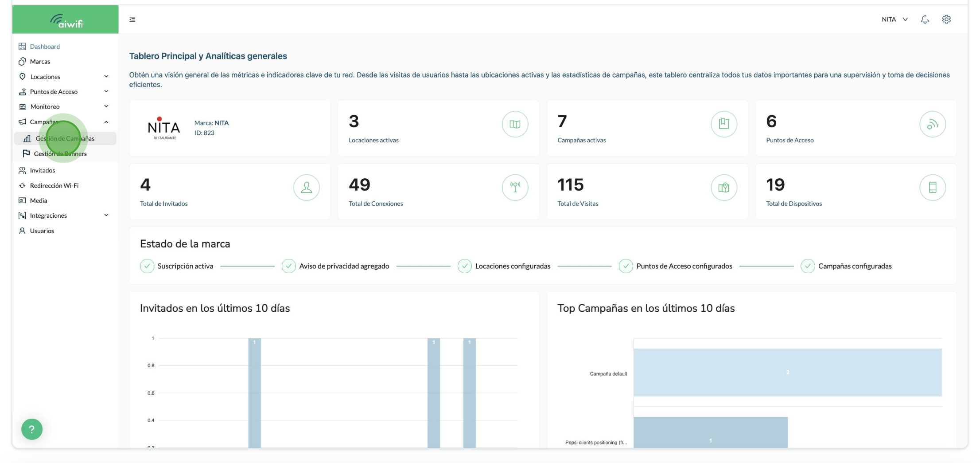Click the Monitoreo sidebar icon

point(22,106)
